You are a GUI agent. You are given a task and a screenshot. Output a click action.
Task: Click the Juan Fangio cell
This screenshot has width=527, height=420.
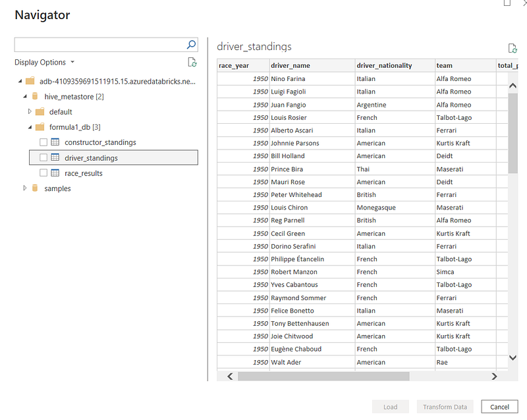pyautogui.click(x=312, y=105)
